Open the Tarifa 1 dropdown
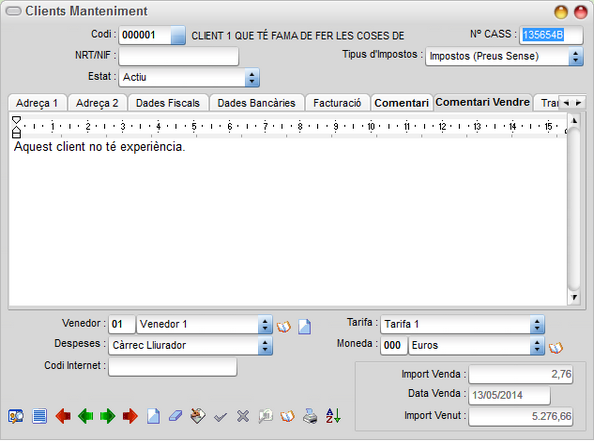 point(462,324)
